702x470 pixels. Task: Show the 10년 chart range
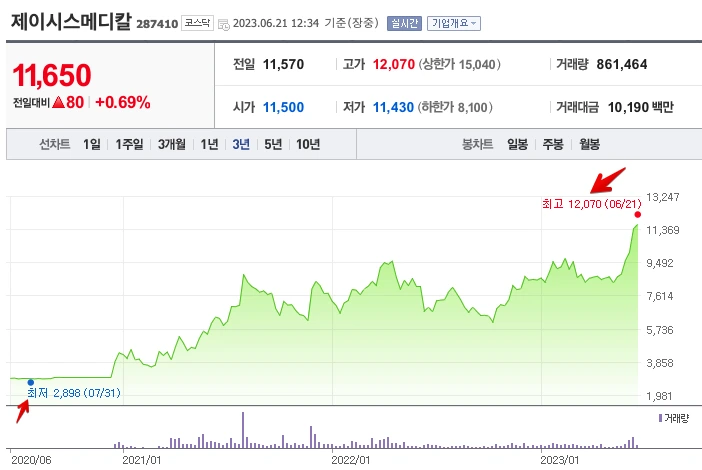coord(308,144)
